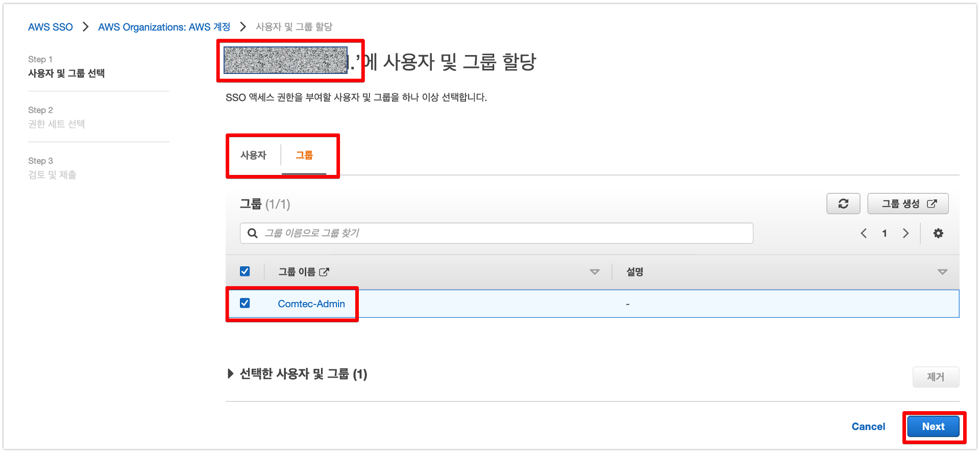Select the 그룹 tab
980x453 pixels.
click(x=304, y=155)
